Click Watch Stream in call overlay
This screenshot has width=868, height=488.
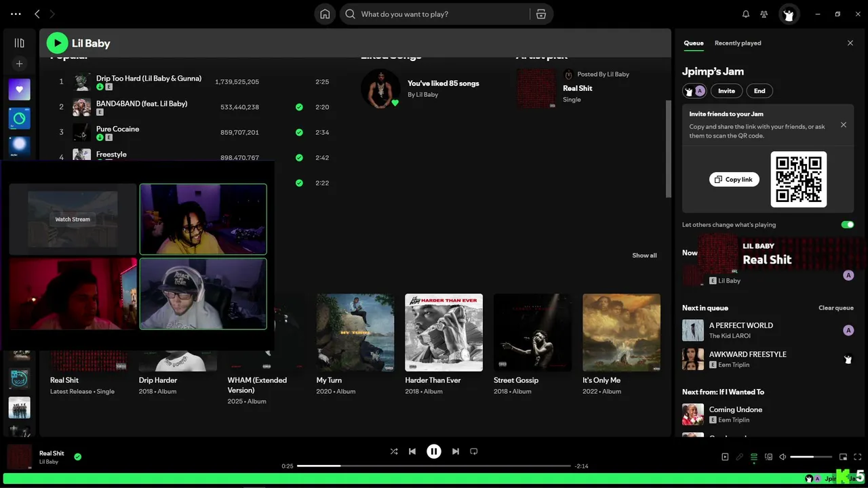point(73,220)
